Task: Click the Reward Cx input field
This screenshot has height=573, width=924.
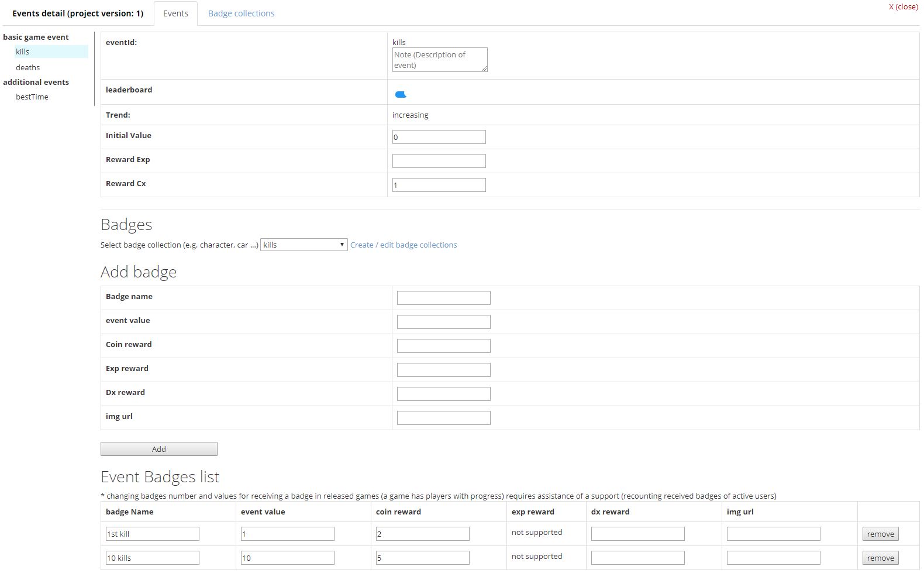Action: (439, 185)
